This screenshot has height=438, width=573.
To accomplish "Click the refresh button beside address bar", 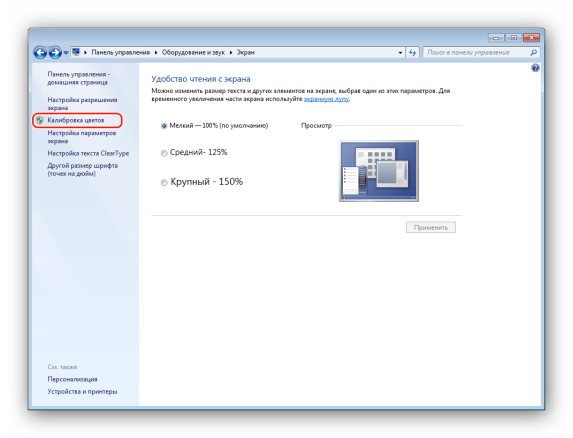I will click(x=413, y=53).
